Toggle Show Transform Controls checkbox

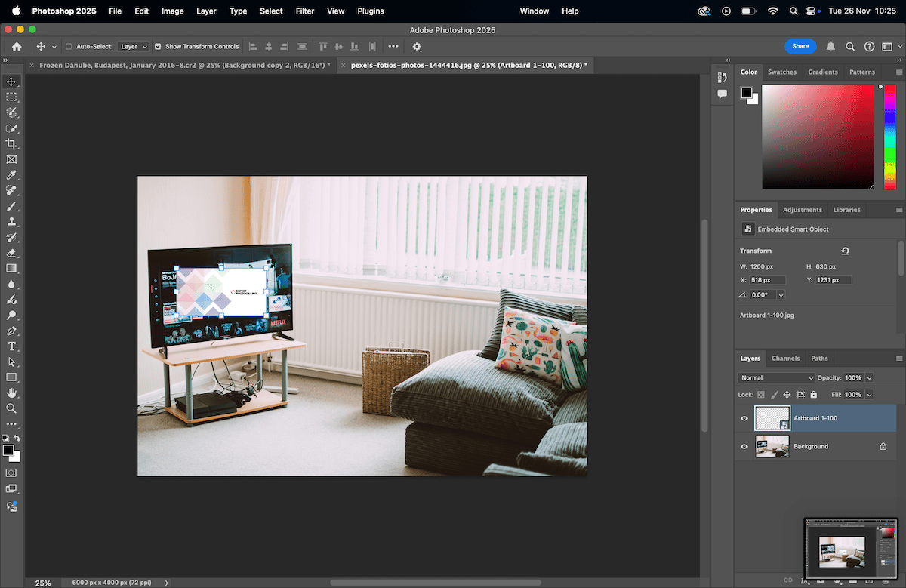[158, 46]
